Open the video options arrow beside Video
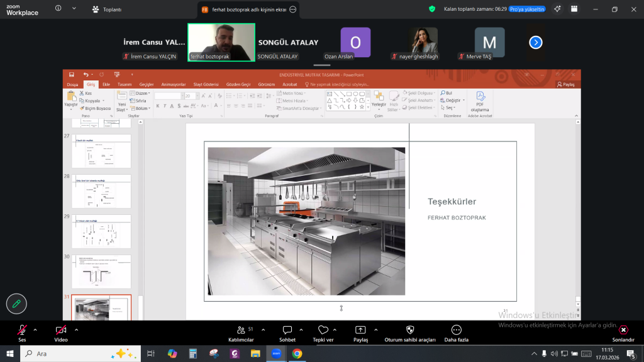644x362 pixels. 76,329
